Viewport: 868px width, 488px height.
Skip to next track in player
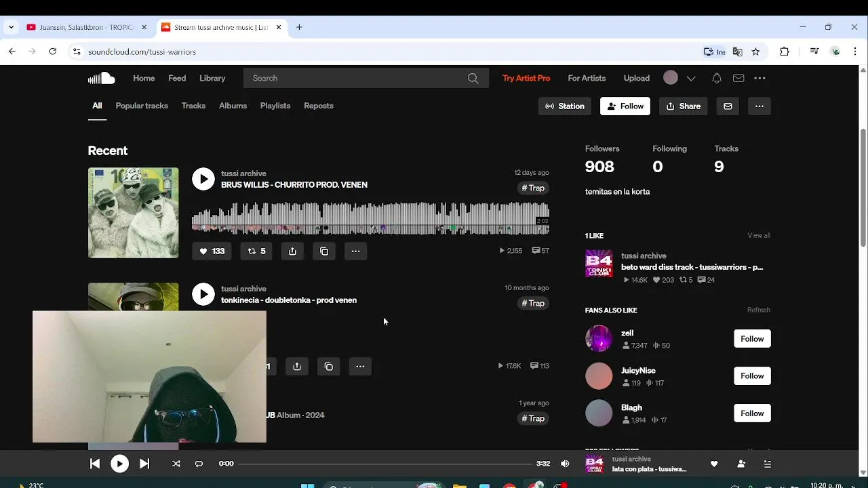point(144,464)
